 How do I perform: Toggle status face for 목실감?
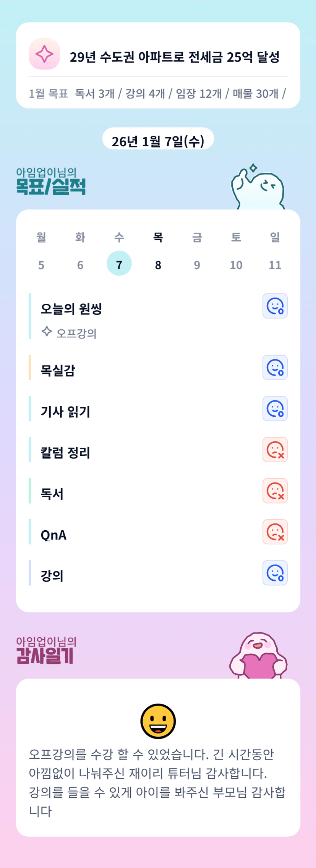[x=275, y=368]
